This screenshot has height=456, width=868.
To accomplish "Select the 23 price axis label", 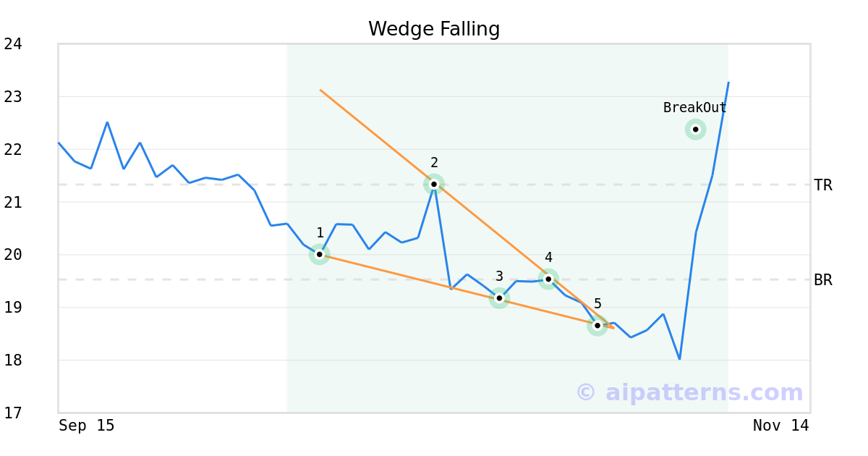I will tap(13, 97).
